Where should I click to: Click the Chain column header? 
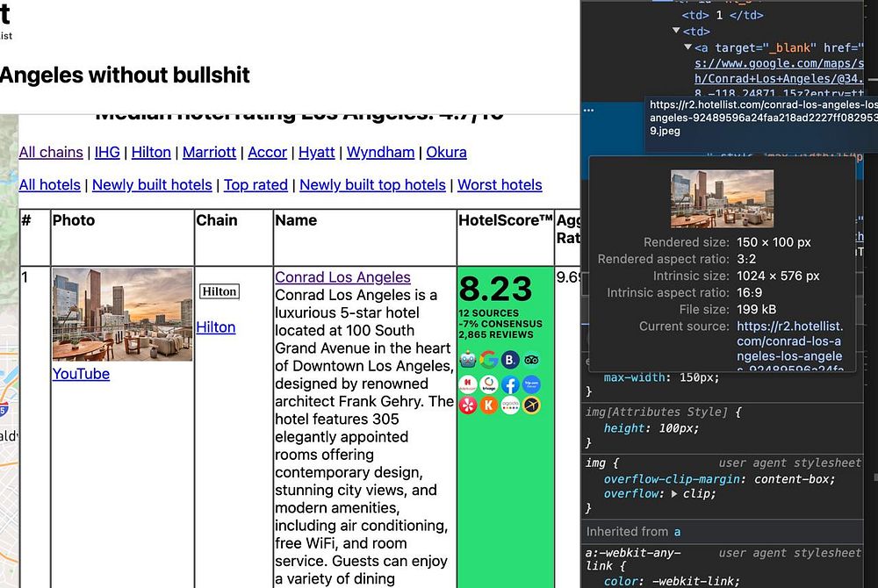pos(217,220)
